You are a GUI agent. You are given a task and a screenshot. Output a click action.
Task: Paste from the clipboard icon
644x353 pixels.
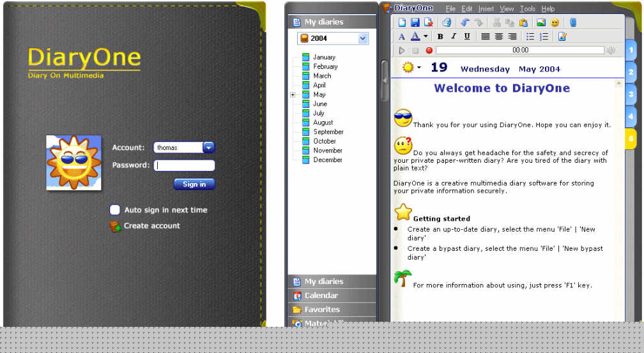pos(523,22)
